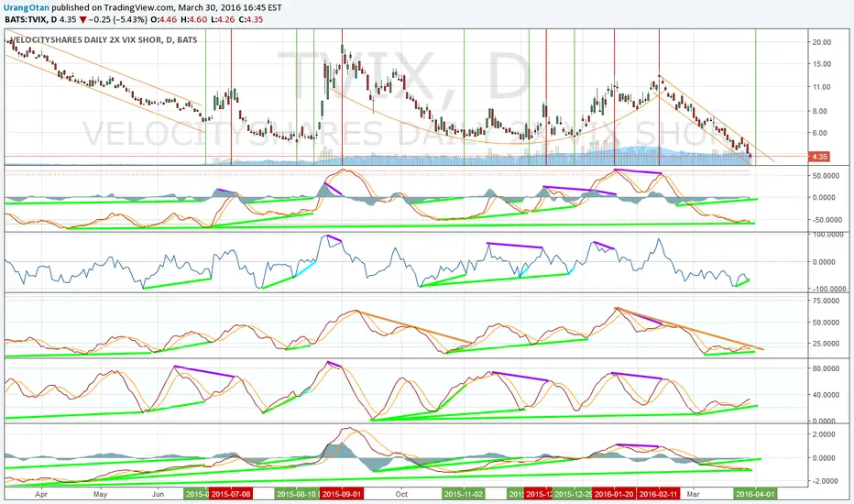Select the red 2016-02-11 date marker

tap(659, 494)
